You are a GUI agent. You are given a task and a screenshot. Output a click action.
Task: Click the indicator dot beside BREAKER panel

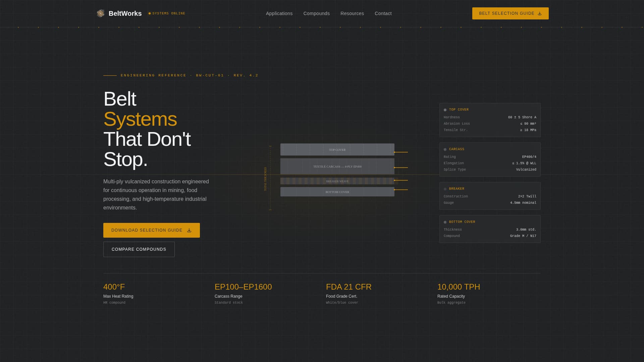(x=445, y=189)
